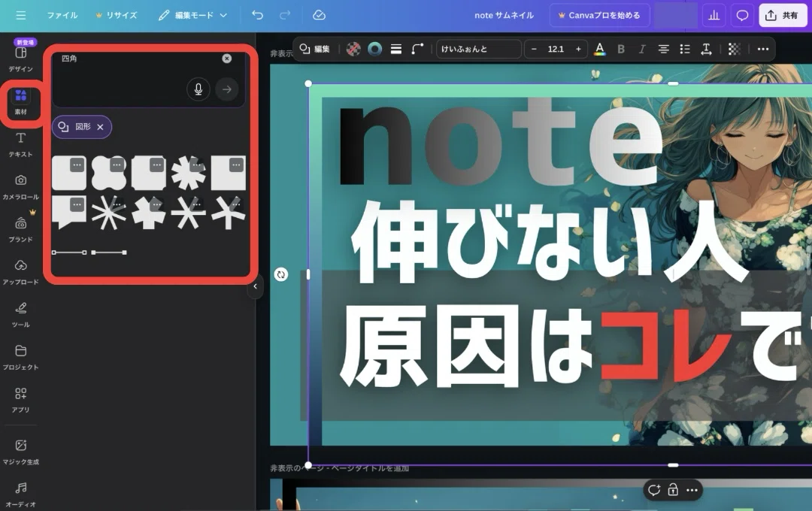Edit the note サムネイル design title

pos(504,16)
